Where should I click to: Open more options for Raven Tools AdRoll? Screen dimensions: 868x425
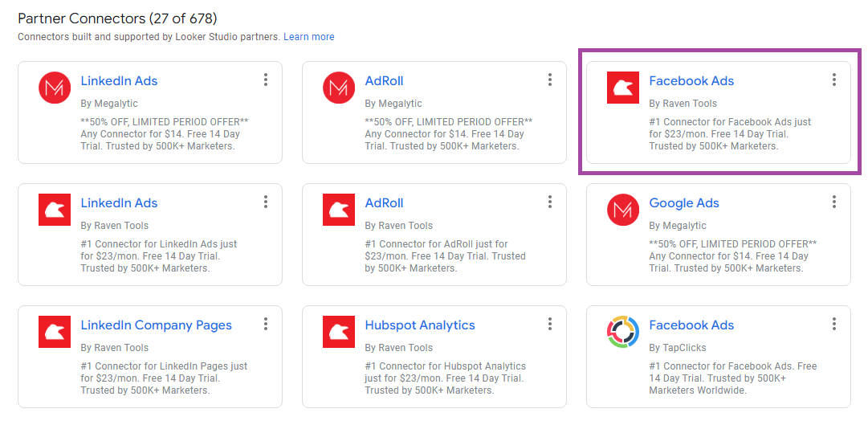(x=550, y=202)
